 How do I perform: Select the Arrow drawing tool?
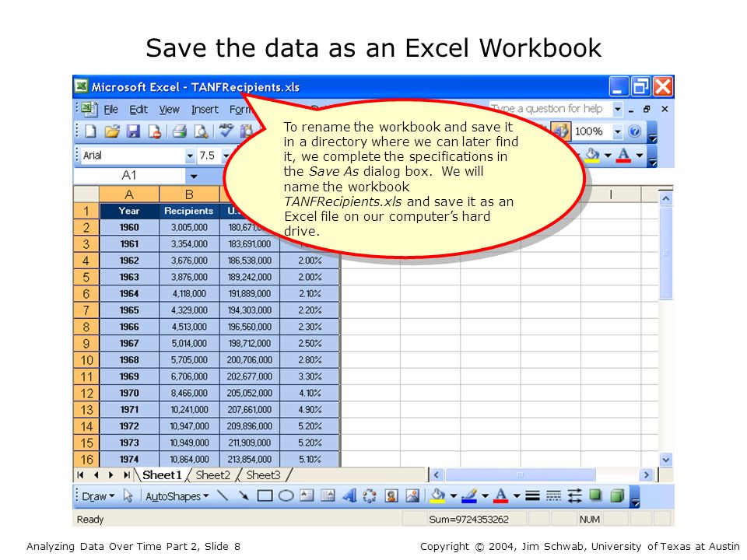244,496
